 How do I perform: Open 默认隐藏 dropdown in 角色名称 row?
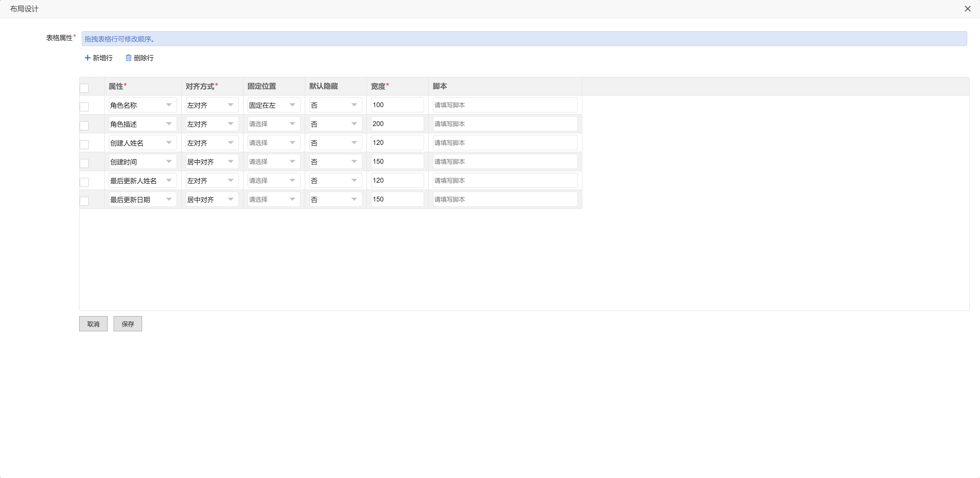pos(336,105)
